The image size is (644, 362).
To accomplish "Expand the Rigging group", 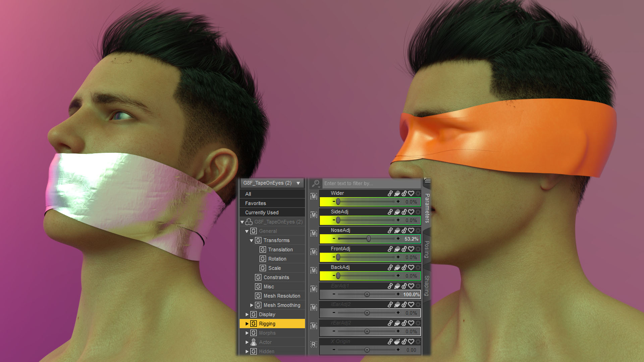I will point(247,324).
